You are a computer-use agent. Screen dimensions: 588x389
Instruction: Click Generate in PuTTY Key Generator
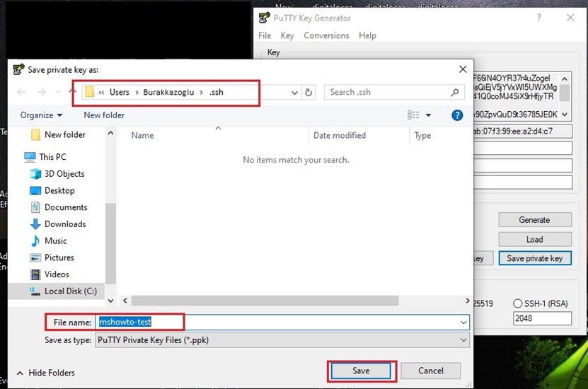[x=535, y=220]
